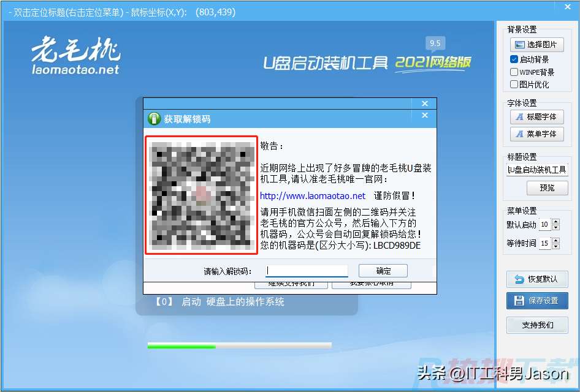Viewport: 580px width, 392px height.
Task: Click the 9.5 version bubble
Action: click(435, 44)
